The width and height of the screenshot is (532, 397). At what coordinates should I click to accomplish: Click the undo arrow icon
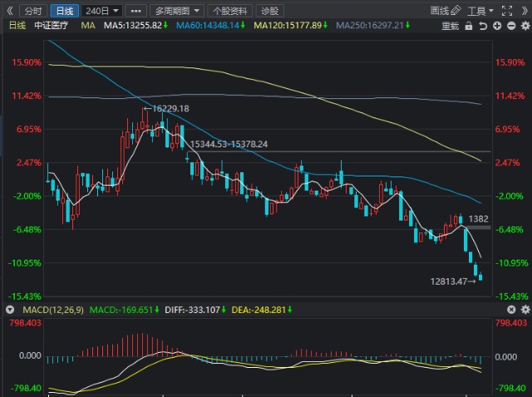483,26
